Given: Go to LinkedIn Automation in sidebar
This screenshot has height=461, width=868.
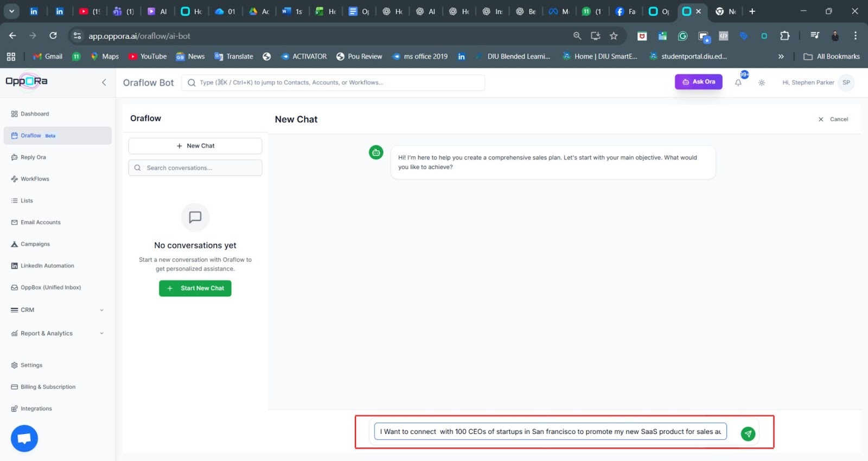Looking at the screenshot, I should (x=47, y=266).
